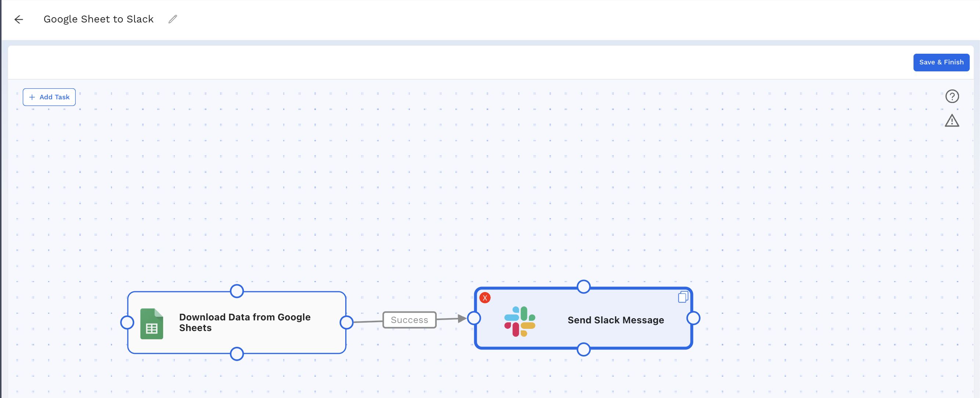
Task: Select the Success connection label
Action: point(409,320)
